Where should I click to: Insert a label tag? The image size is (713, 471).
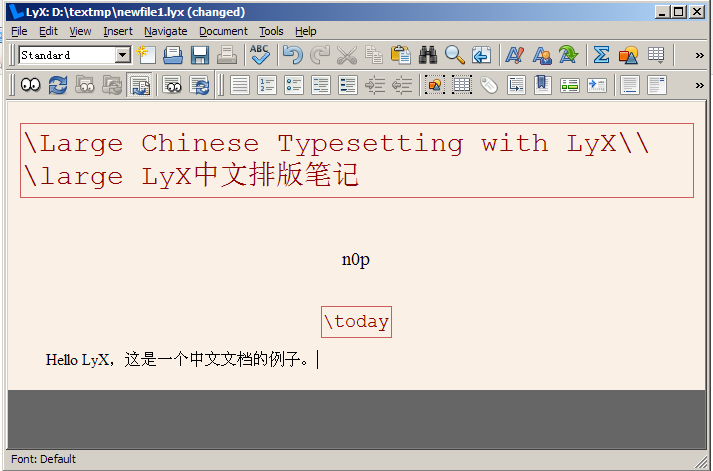click(x=489, y=85)
